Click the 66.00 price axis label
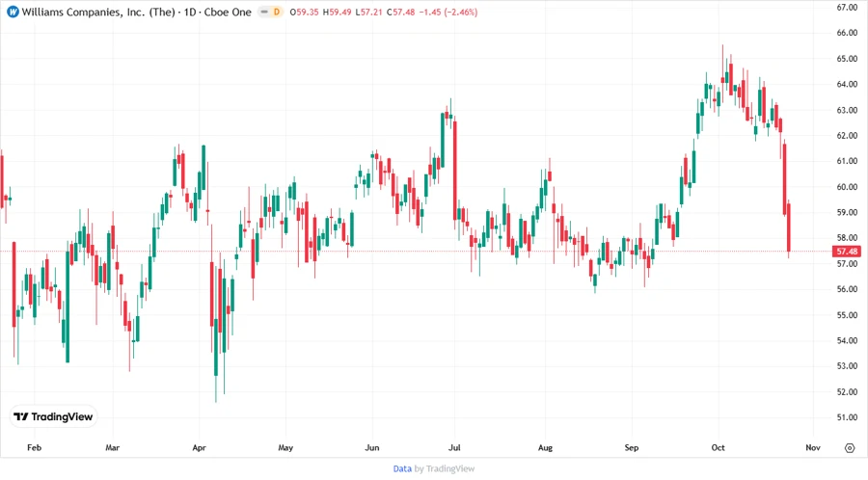Image resolution: width=868 pixels, height=480 pixels. (847, 33)
